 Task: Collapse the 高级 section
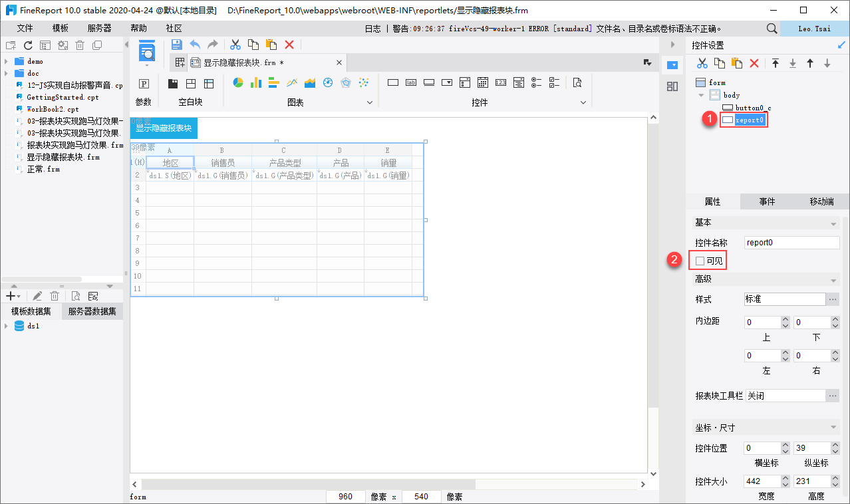coord(833,280)
